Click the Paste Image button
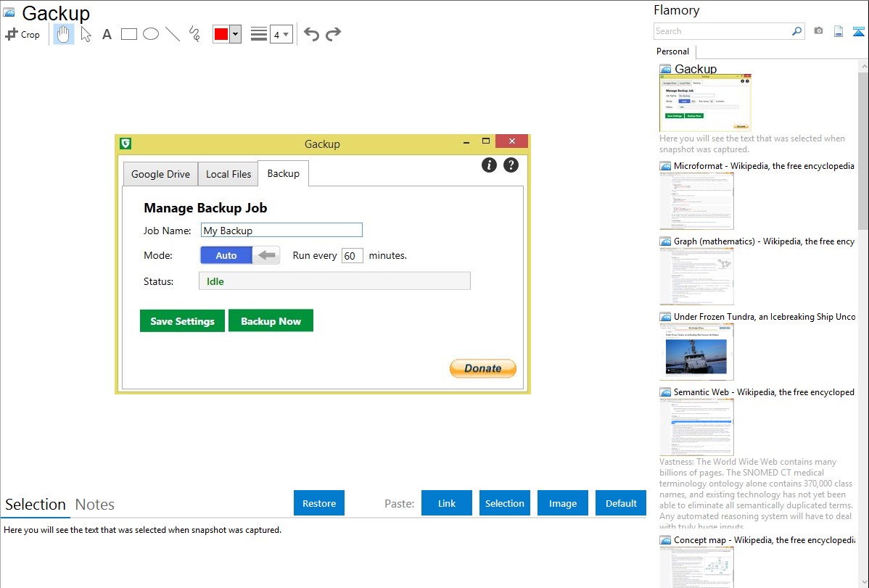 563,503
